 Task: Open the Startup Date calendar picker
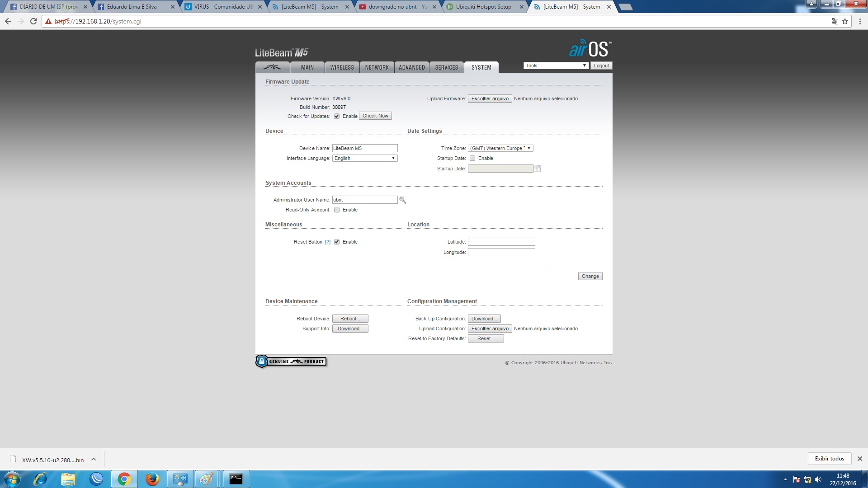tap(537, 169)
